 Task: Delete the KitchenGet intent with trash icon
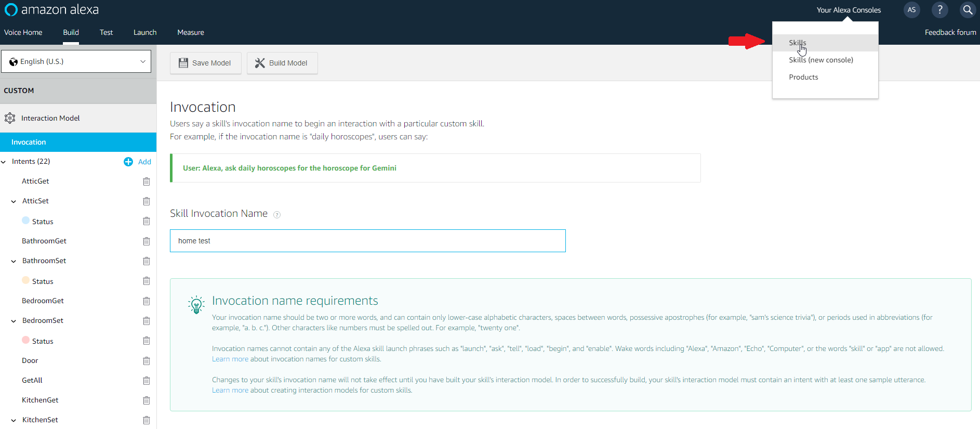(147, 400)
